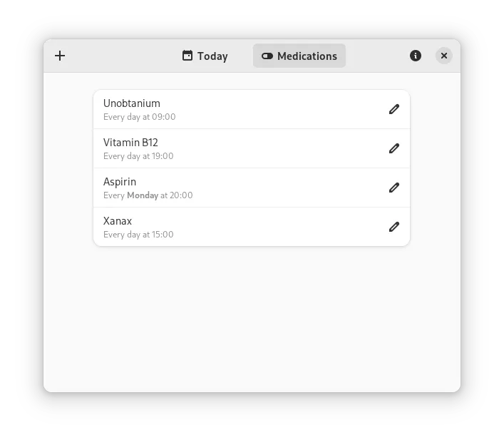Click the plus icon to add medication
Screen dimensions: 504x440
(x=60, y=56)
